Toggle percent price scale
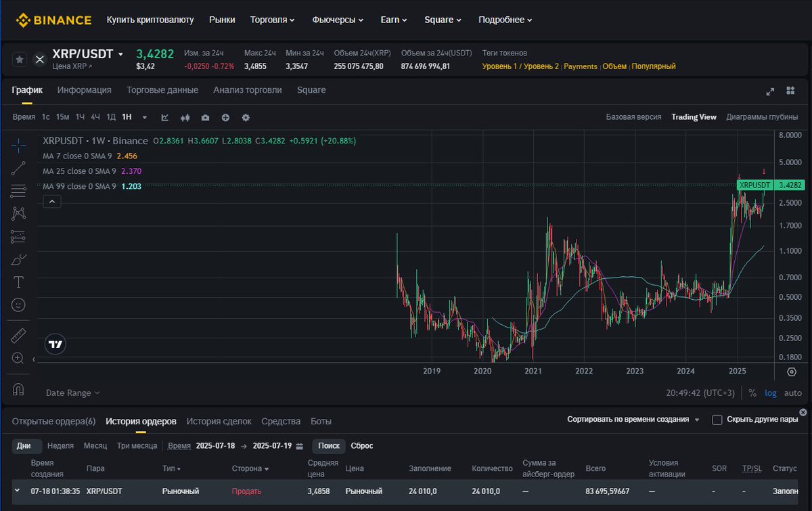This screenshot has height=511, width=812. 752,393
